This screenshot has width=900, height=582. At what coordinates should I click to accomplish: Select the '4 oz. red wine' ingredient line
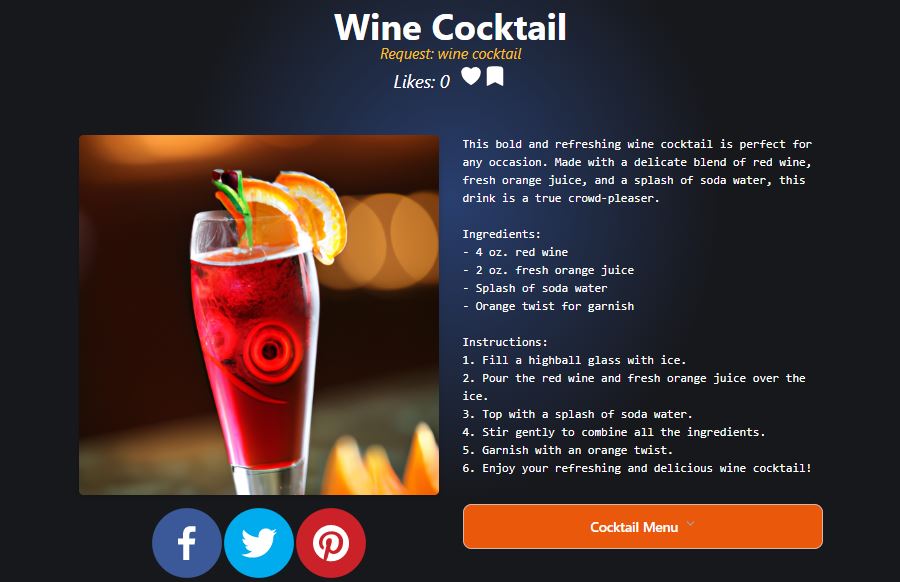(x=515, y=252)
